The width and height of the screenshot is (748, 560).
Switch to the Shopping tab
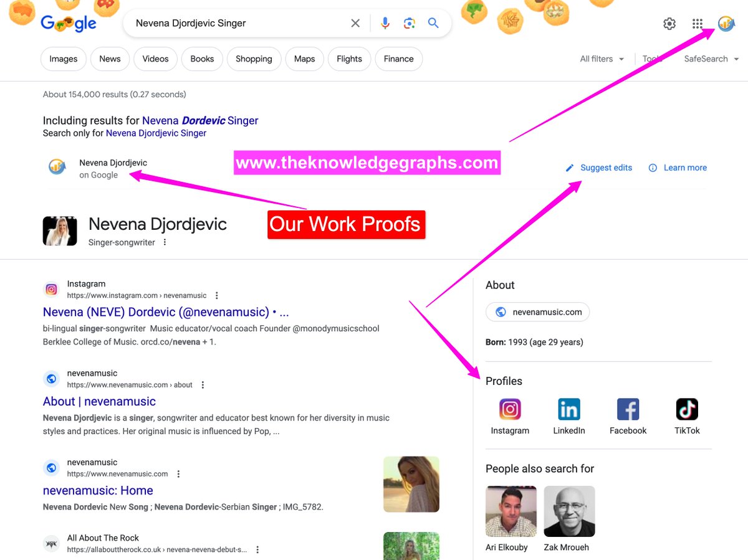click(x=254, y=59)
